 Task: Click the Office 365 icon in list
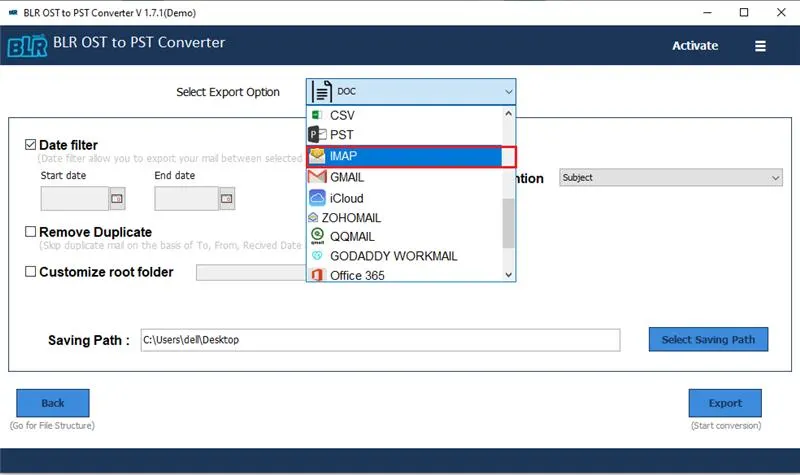(317, 275)
